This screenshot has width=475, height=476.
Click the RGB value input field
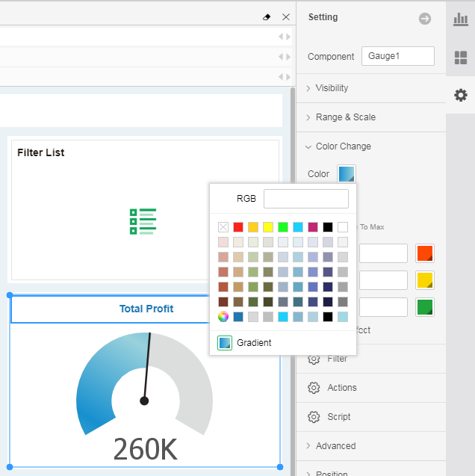tap(305, 199)
